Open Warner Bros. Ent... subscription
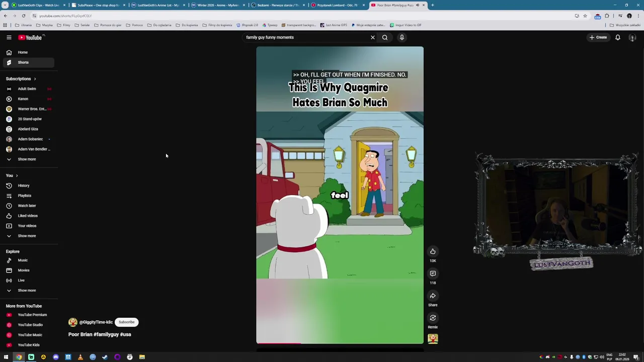Screen dimensions: 644x362 tap(28, 109)
